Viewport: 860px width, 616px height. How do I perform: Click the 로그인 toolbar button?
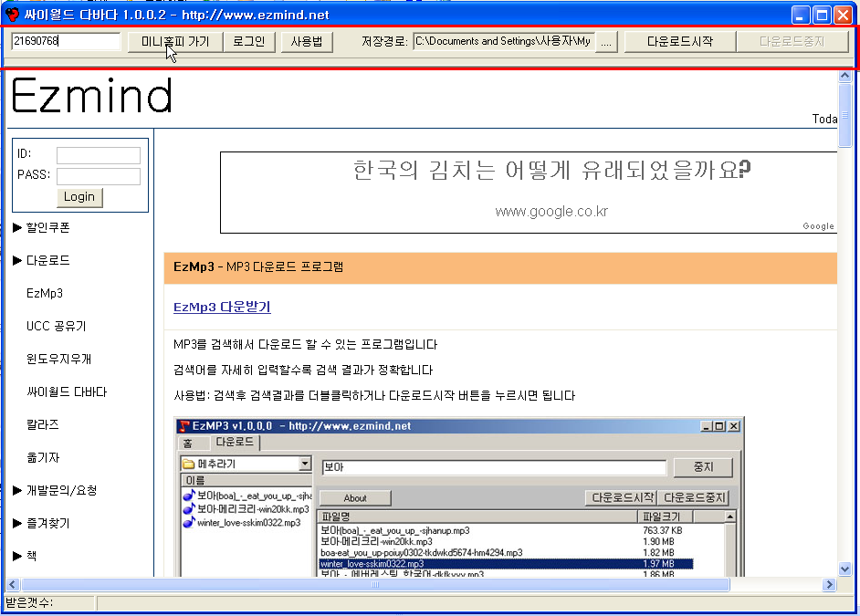(248, 42)
